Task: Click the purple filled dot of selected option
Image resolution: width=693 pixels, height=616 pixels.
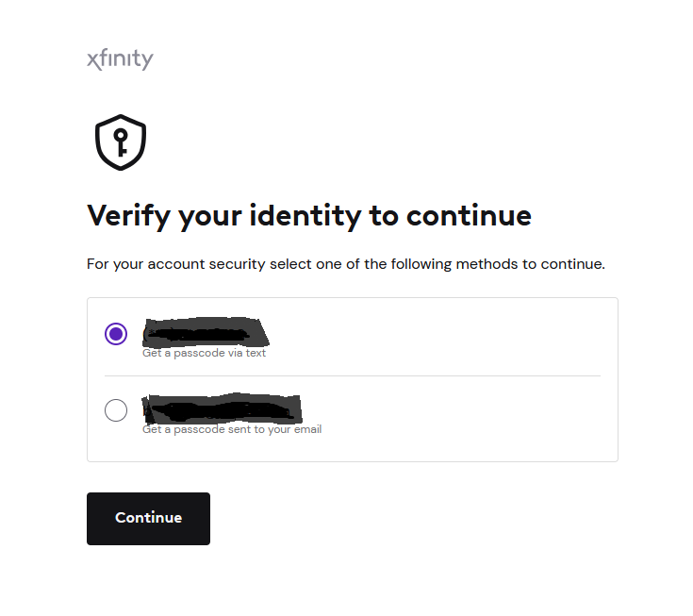Action: click(x=116, y=334)
